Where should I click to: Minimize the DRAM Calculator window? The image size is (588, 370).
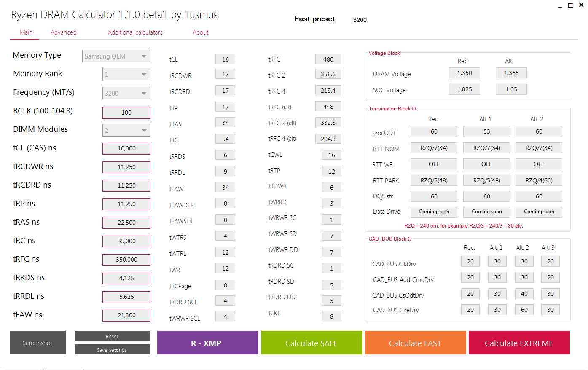560,6
